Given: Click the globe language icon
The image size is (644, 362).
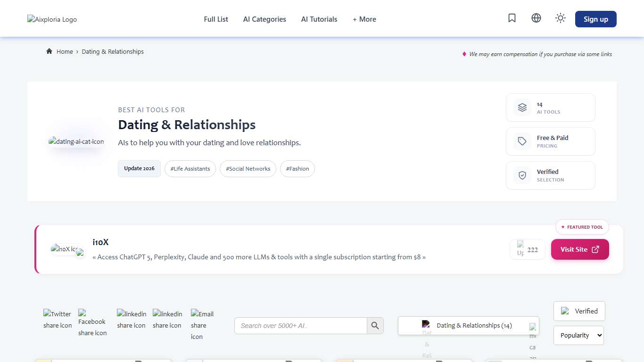Looking at the screenshot, I should coord(536,18).
